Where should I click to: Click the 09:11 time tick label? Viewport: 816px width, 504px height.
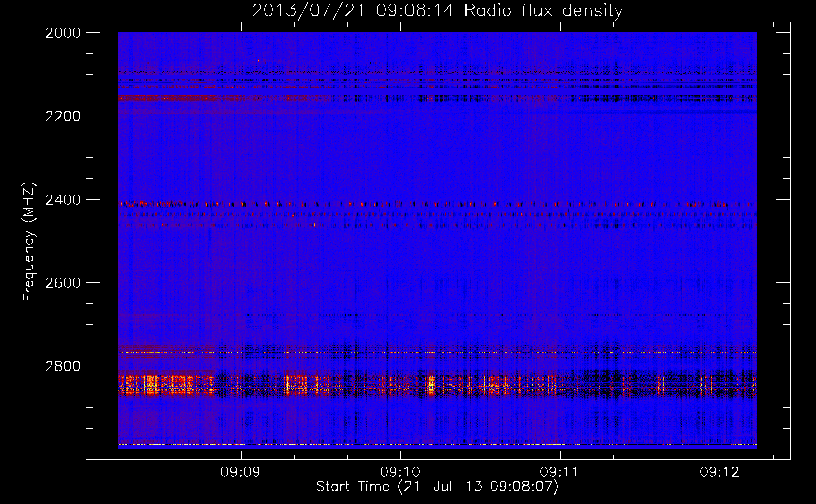coord(559,472)
